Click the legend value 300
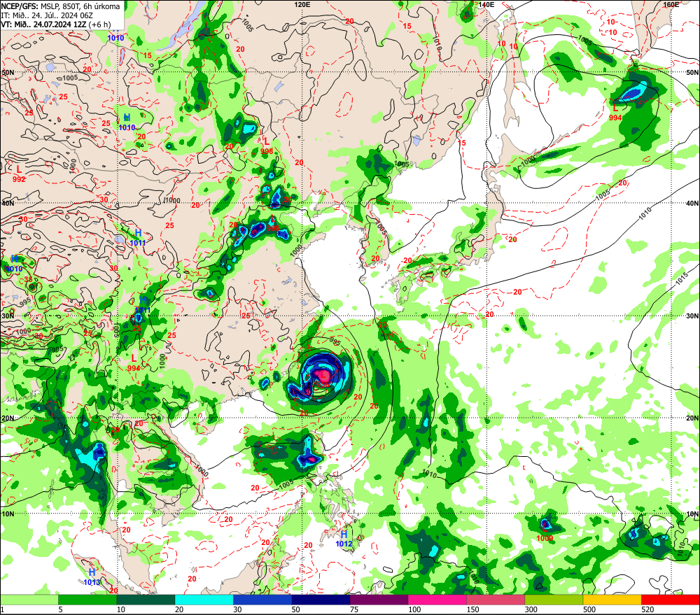This screenshot has width=700, height=615. pos(531,609)
